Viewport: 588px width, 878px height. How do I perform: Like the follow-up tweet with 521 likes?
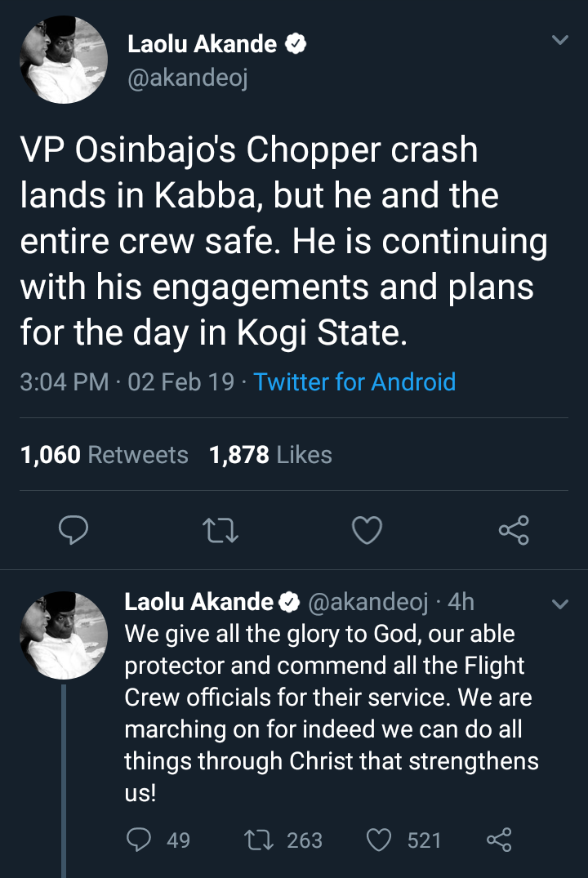point(377,840)
